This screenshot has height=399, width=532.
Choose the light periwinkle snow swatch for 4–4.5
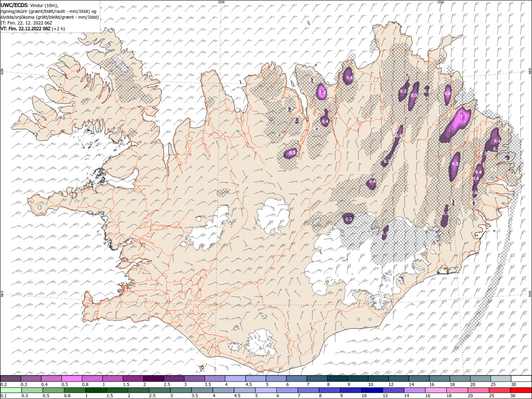[235, 379]
